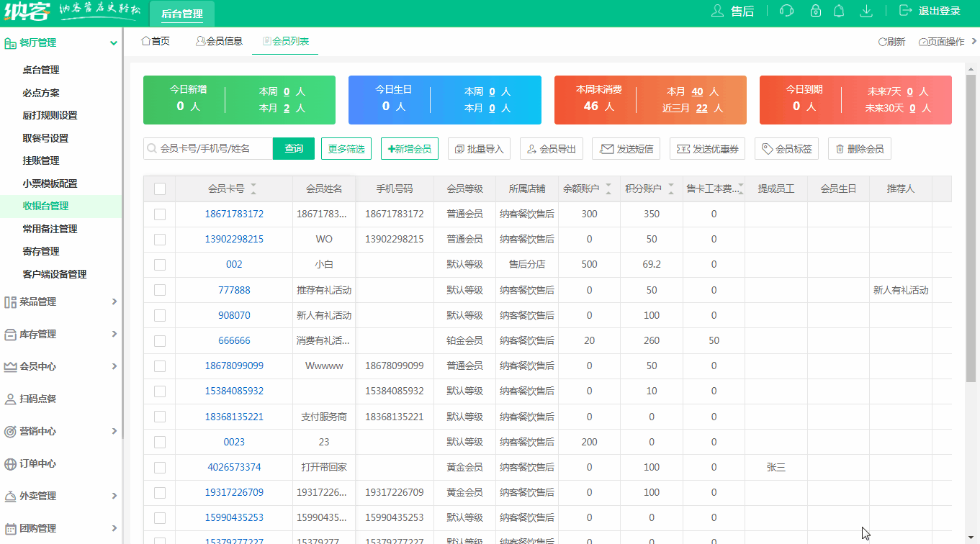980x544 pixels.
Task: Click the 删除会员 delete member icon
Action: (859, 148)
